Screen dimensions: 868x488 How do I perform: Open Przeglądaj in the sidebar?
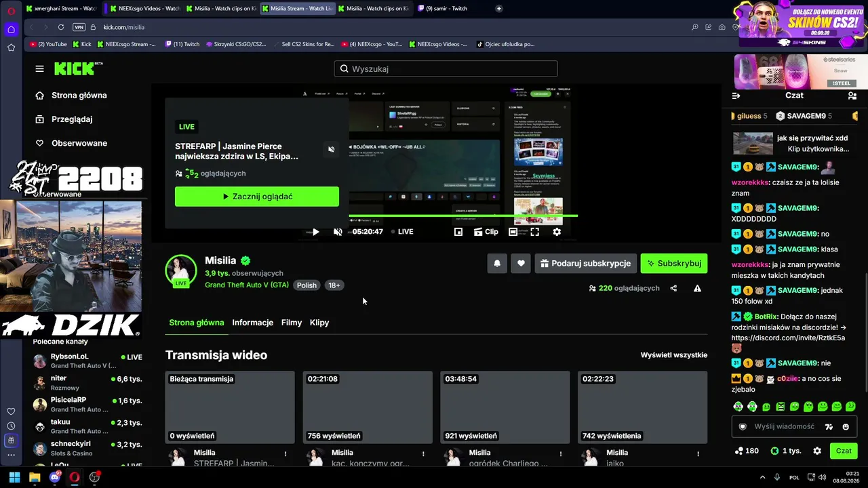(x=64, y=119)
